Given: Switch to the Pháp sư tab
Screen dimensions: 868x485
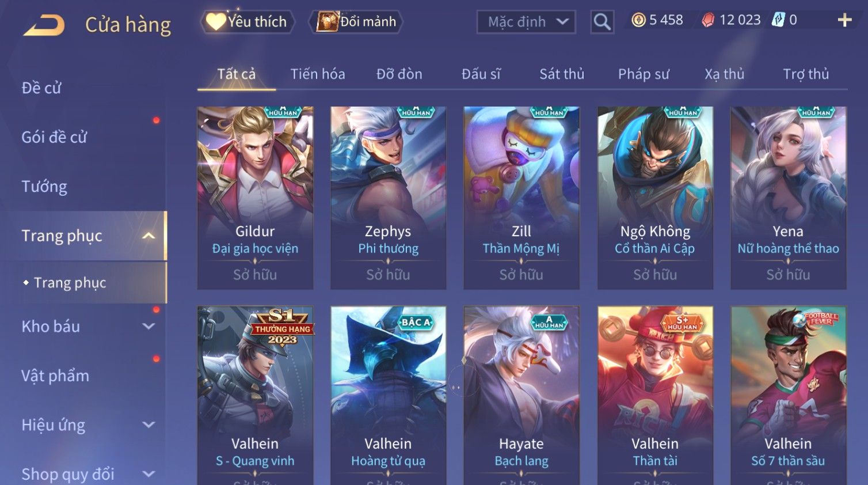Looking at the screenshot, I should [x=644, y=74].
